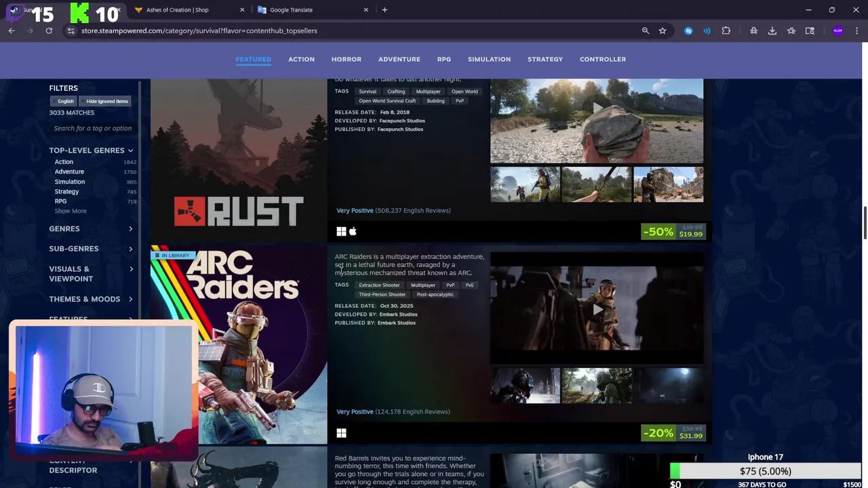Click the tab search icon in toolbar
This screenshot has width=868, height=488.
[x=810, y=30]
